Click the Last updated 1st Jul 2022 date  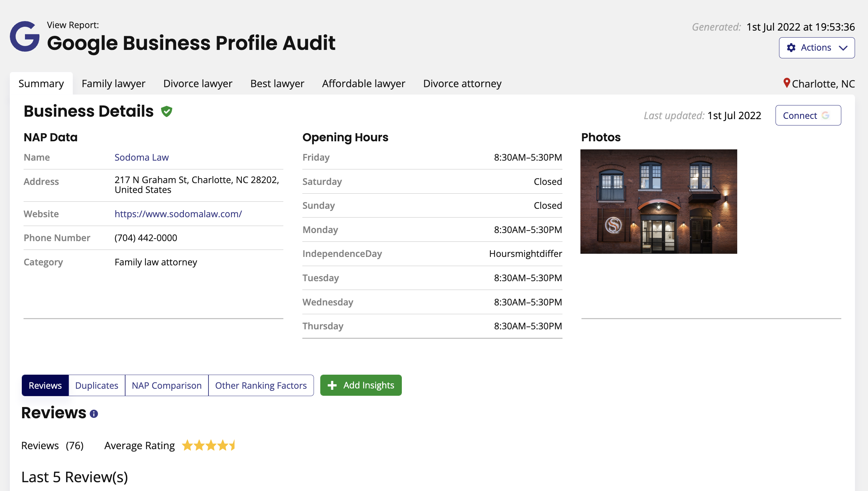tap(734, 116)
